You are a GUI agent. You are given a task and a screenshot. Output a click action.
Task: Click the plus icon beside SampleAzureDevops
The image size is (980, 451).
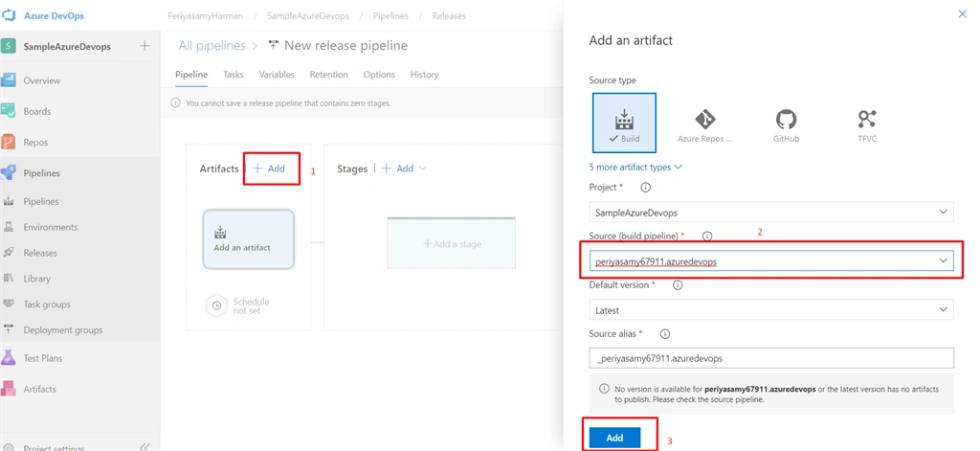(145, 46)
